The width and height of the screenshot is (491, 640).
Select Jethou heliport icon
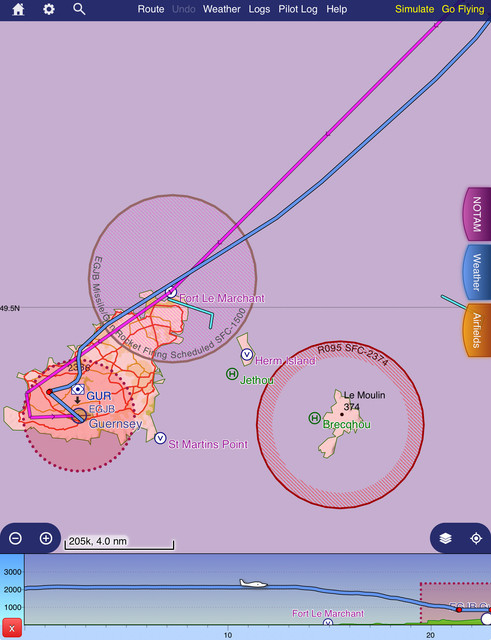click(232, 373)
